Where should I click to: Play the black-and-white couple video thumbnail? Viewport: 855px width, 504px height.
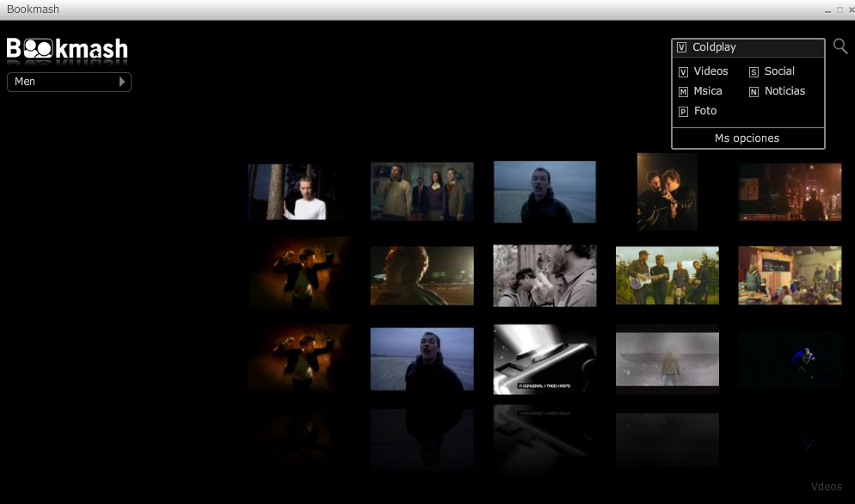click(544, 275)
